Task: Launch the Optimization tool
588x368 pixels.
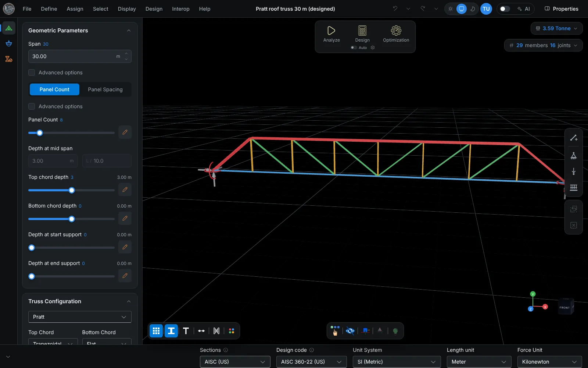Action: coord(396,34)
